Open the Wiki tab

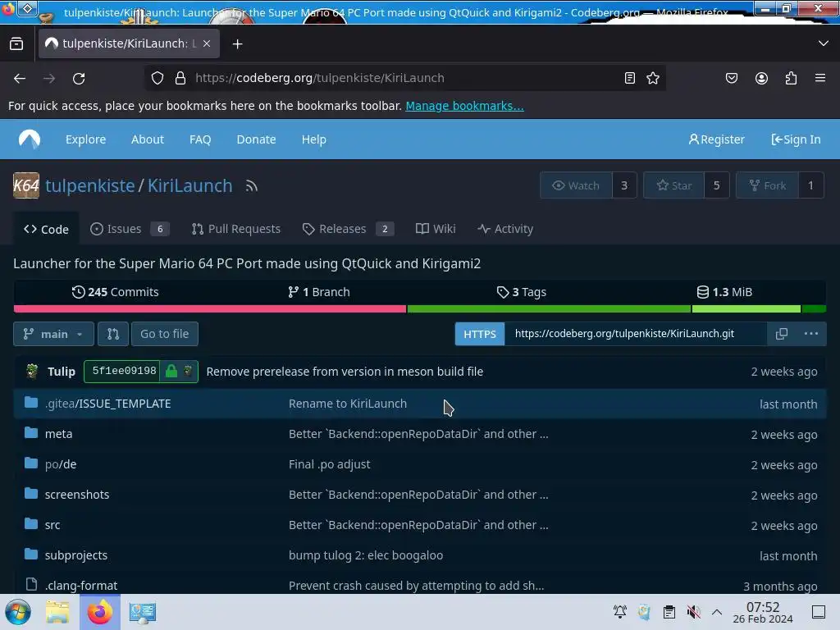click(x=436, y=230)
